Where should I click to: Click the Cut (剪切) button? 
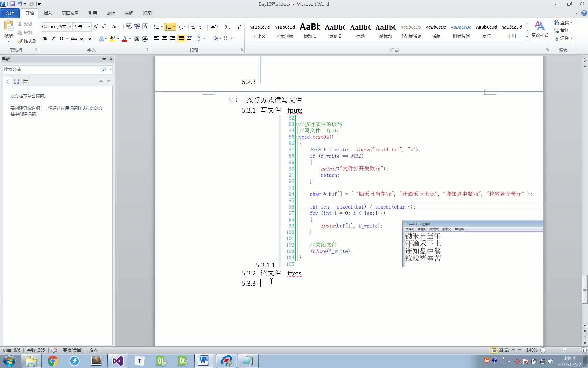25,24
